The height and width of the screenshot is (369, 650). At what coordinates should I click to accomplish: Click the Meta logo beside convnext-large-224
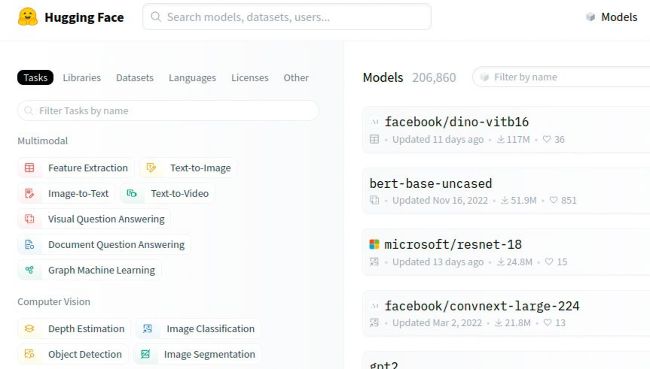click(375, 306)
